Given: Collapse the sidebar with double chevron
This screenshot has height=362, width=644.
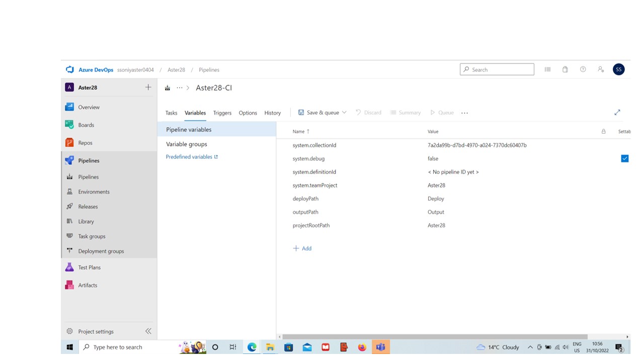Looking at the screenshot, I should click(148, 331).
